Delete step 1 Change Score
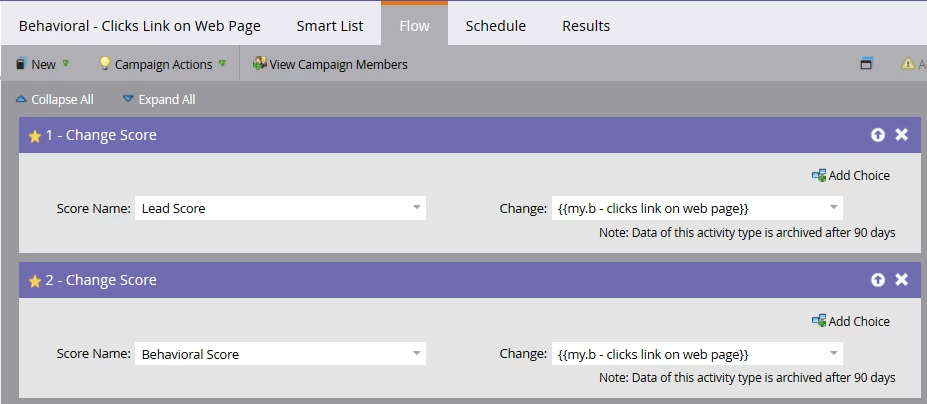The height and width of the screenshot is (404, 927). coord(901,135)
